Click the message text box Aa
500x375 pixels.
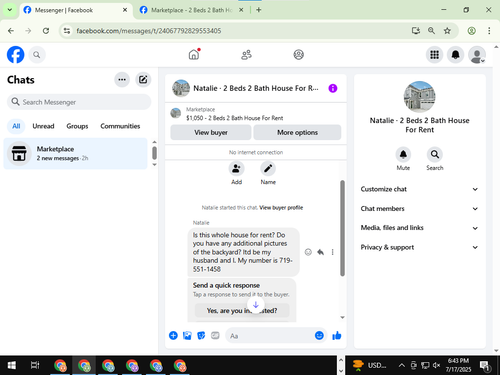tap(270, 336)
